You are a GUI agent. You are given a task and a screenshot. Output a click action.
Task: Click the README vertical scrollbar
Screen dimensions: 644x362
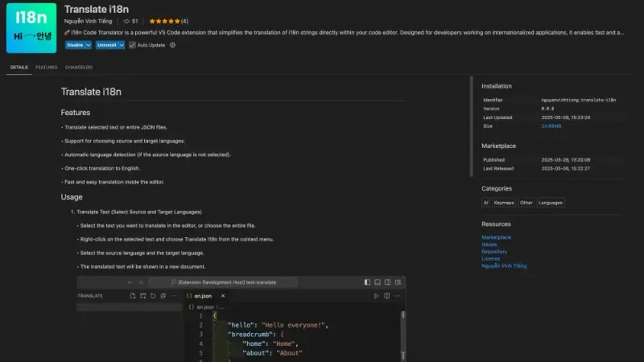point(471,126)
